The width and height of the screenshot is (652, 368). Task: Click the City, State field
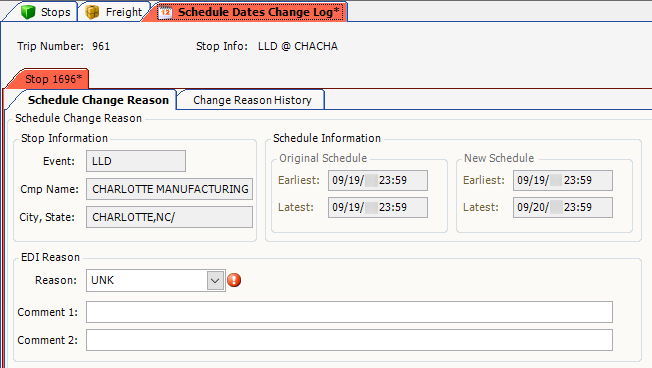point(169,217)
